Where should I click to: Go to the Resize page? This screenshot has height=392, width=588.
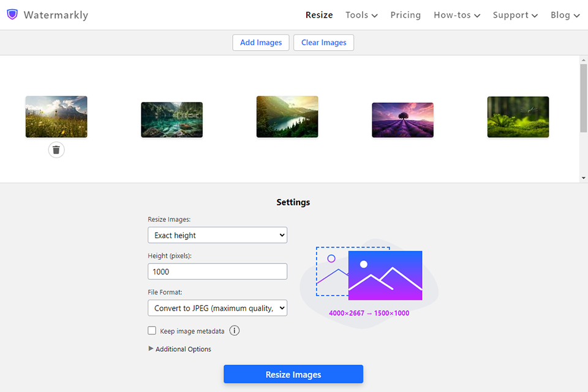click(319, 15)
